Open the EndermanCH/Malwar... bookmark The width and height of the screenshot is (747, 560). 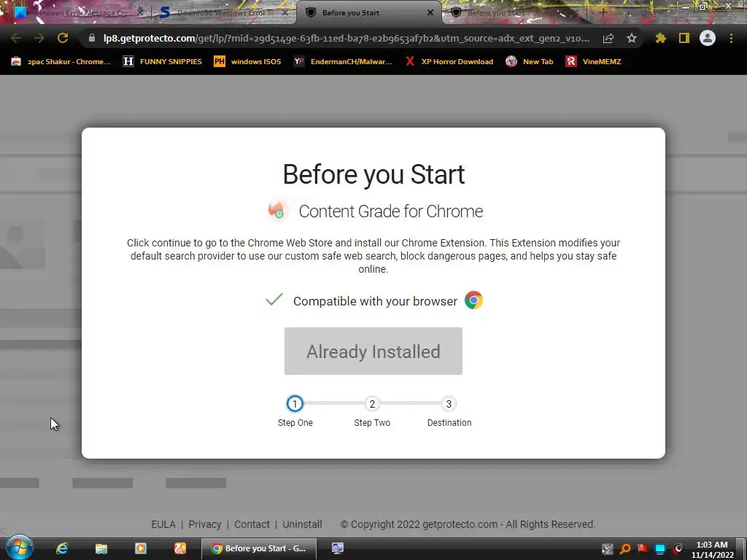coord(343,61)
